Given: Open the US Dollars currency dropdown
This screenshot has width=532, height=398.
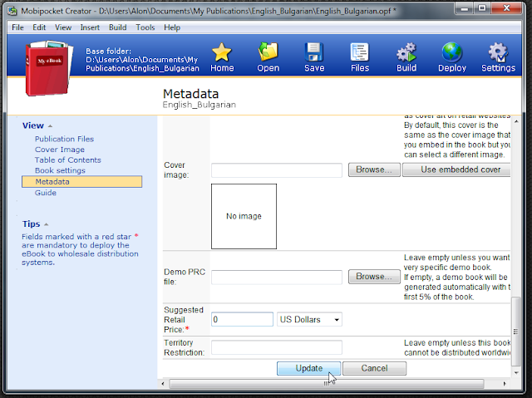Looking at the screenshot, I should [x=309, y=319].
